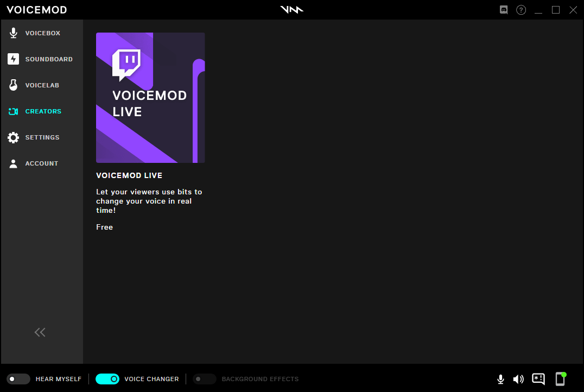Screen dimensions: 584x392
Task: Click the Voicemod VM logo at top center
Action: [x=291, y=10]
